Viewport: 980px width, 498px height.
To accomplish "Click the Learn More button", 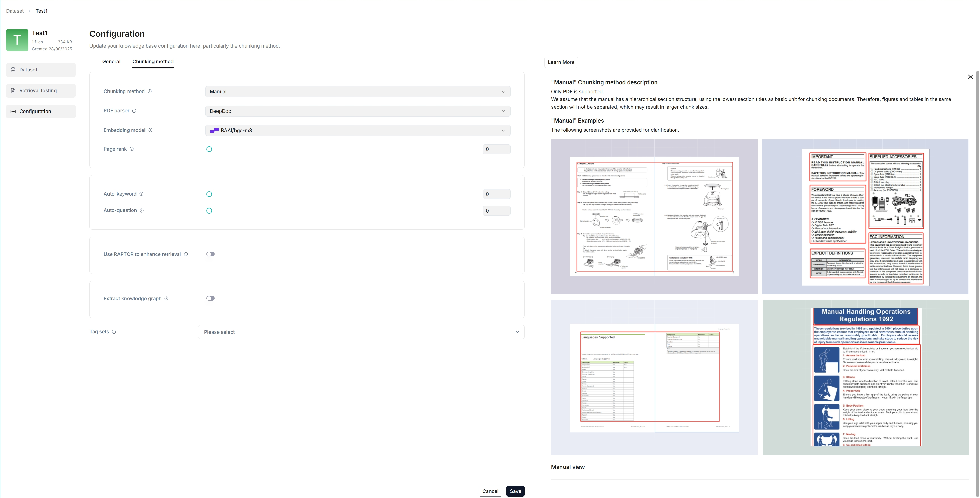I will coord(561,62).
